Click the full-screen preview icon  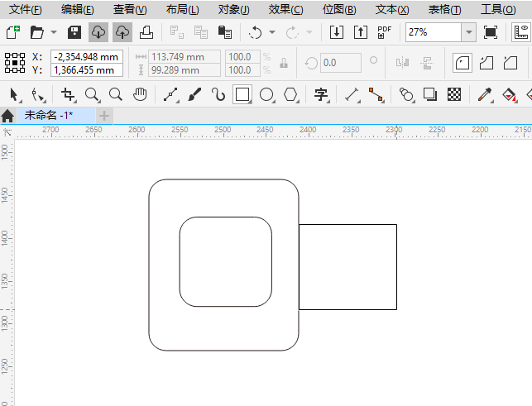491,32
